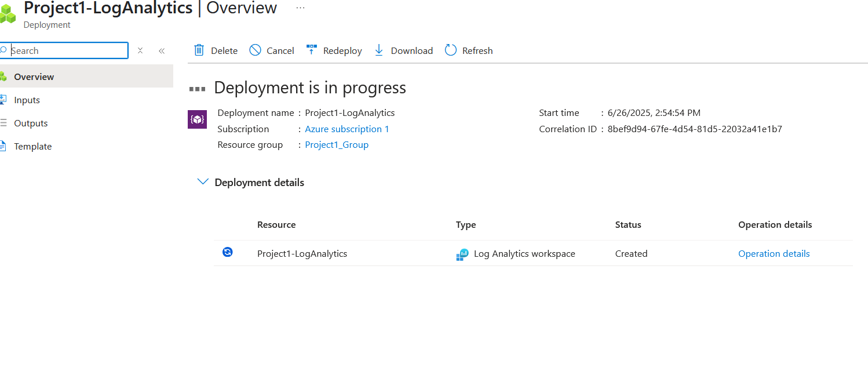
Task: Click the deployment cubes logo at top
Action: [x=8, y=13]
